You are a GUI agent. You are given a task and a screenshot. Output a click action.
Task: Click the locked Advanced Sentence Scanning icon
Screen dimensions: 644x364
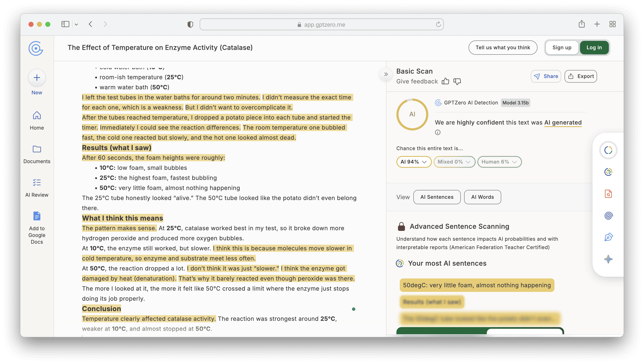tap(401, 226)
